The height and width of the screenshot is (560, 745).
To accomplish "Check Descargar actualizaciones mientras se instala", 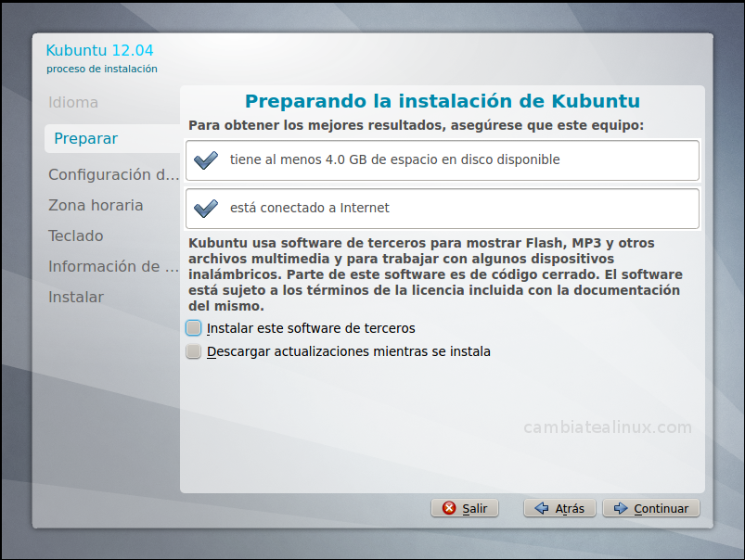I will coord(193,351).
